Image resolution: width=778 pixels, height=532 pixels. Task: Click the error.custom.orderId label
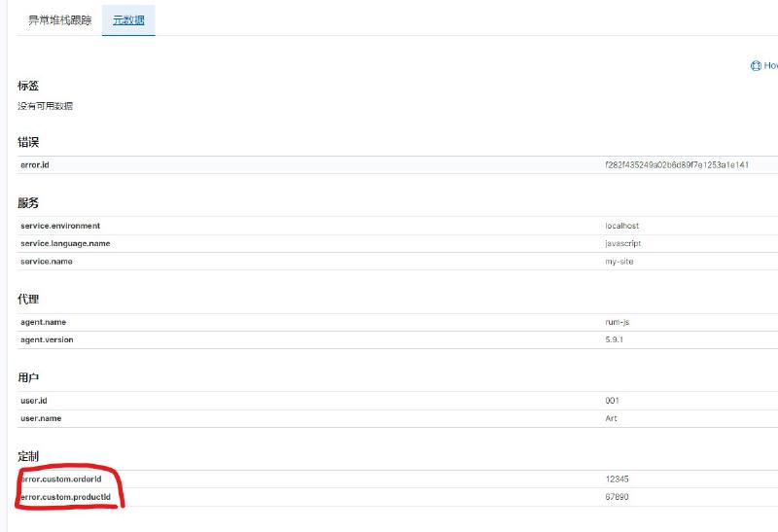coord(74,479)
